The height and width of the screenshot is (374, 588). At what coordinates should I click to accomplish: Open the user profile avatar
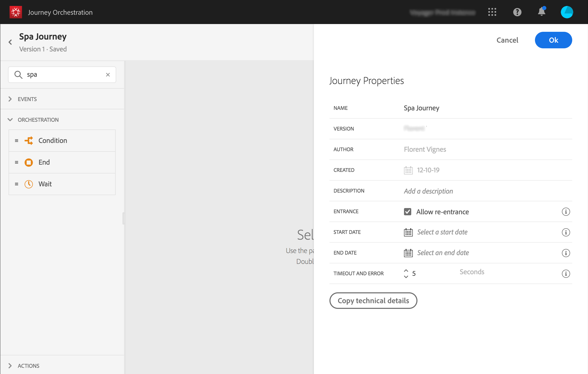pyautogui.click(x=567, y=12)
